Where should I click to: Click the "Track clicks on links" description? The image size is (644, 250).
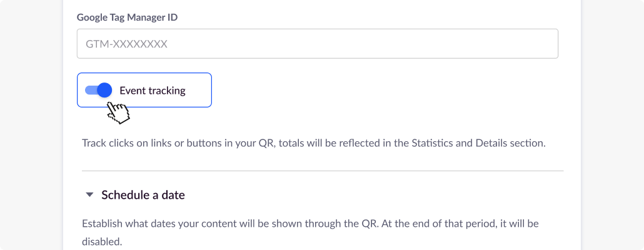tap(188, 143)
